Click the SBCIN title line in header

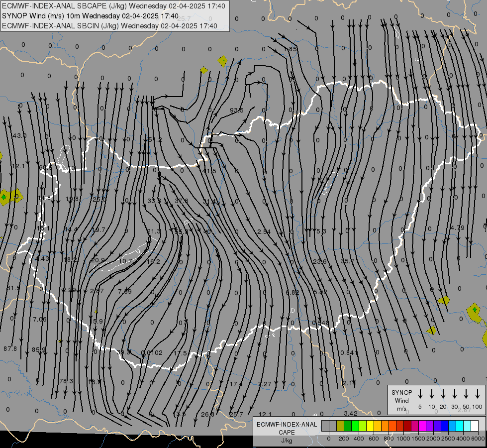point(109,26)
